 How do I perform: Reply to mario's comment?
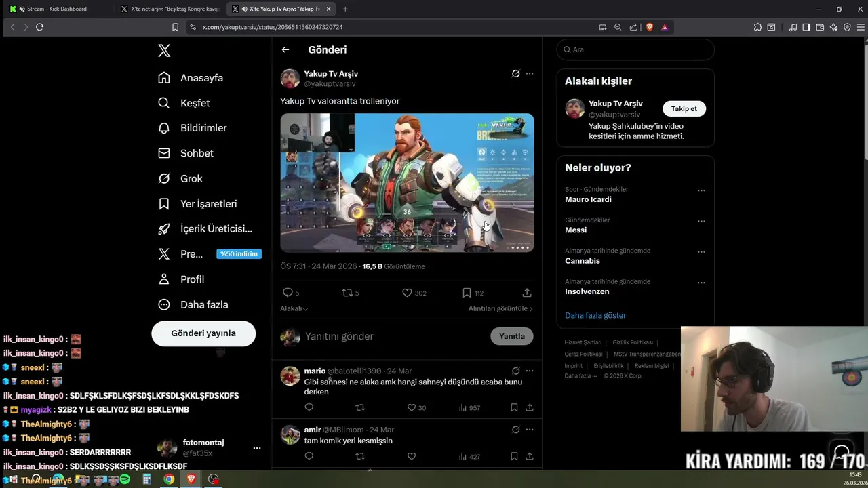309,407
